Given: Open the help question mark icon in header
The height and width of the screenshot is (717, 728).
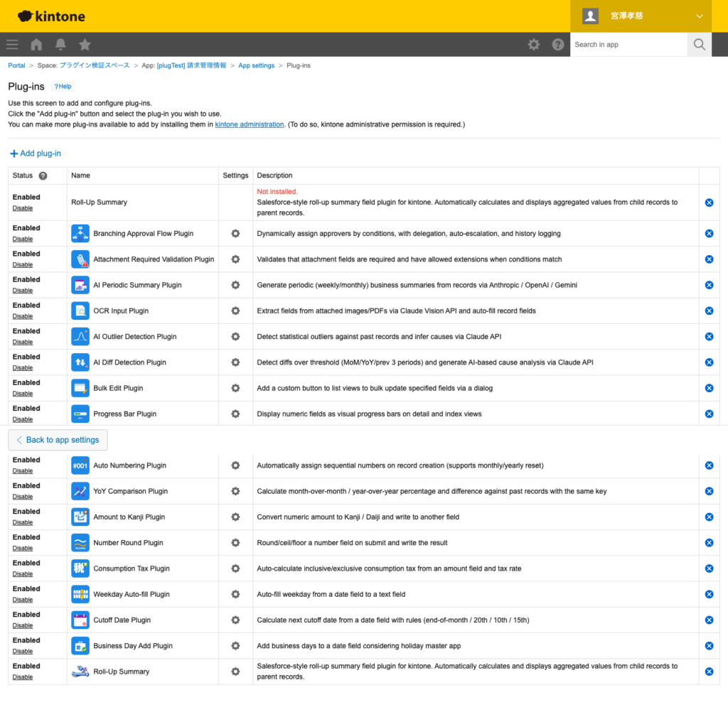Looking at the screenshot, I should coord(557,45).
